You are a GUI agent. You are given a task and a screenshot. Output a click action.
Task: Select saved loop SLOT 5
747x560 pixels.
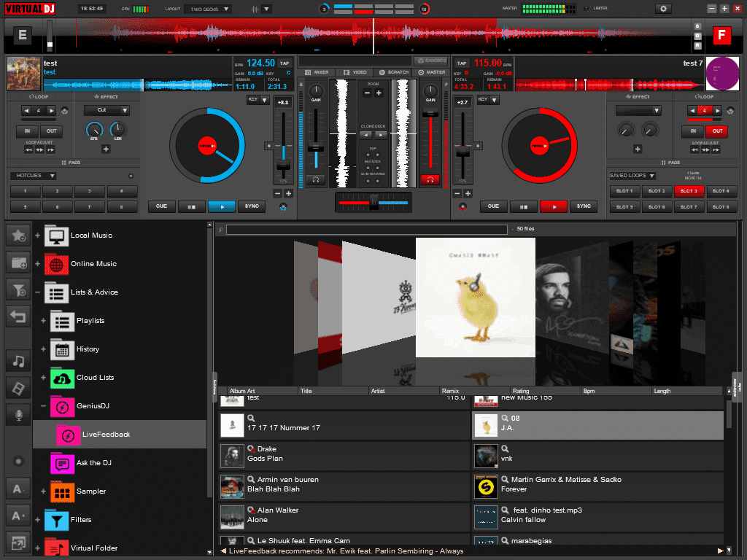(x=624, y=207)
